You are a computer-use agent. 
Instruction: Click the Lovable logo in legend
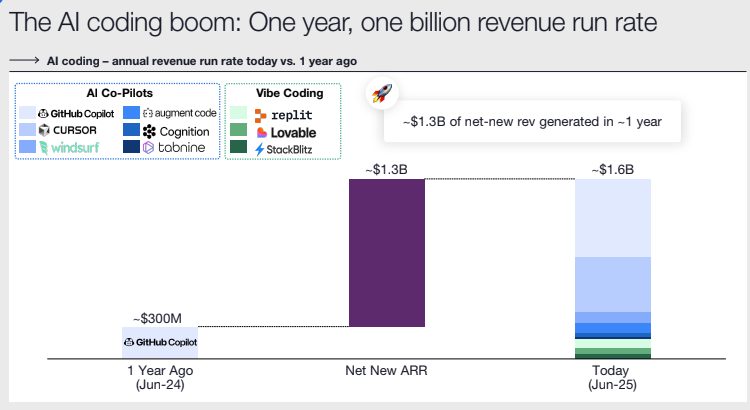pyautogui.click(x=286, y=133)
